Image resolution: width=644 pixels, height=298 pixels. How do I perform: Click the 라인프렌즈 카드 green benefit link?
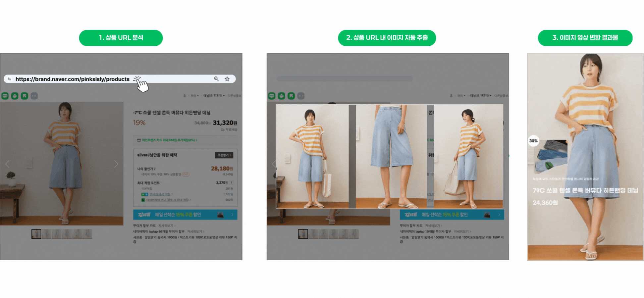click(169, 140)
